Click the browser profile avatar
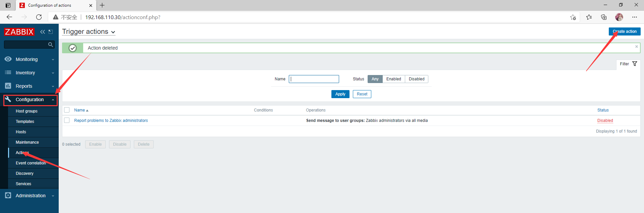Image resolution: width=644 pixels, height=213 pixels. click(619, 17)
